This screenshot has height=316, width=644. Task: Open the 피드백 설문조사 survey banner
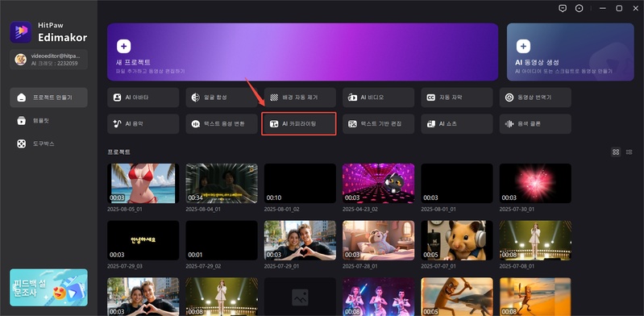coord(48,288)
